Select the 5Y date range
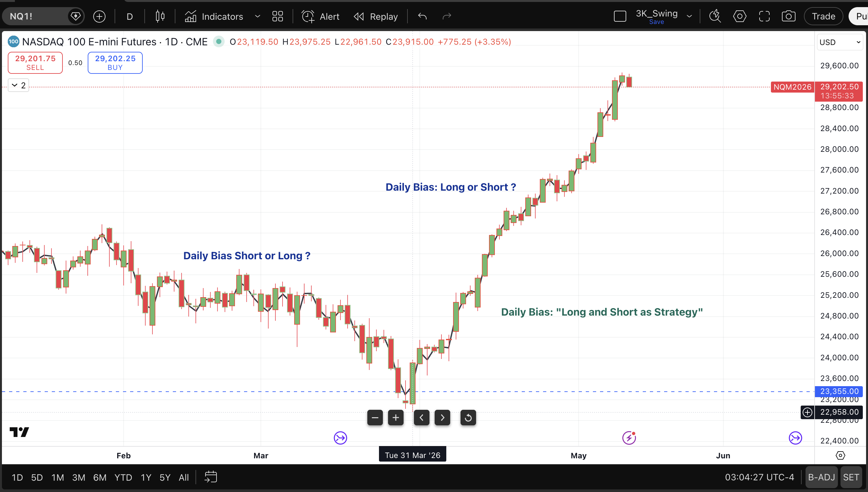The height and width of the screenshot is (492, 868). tap(165, 477)
